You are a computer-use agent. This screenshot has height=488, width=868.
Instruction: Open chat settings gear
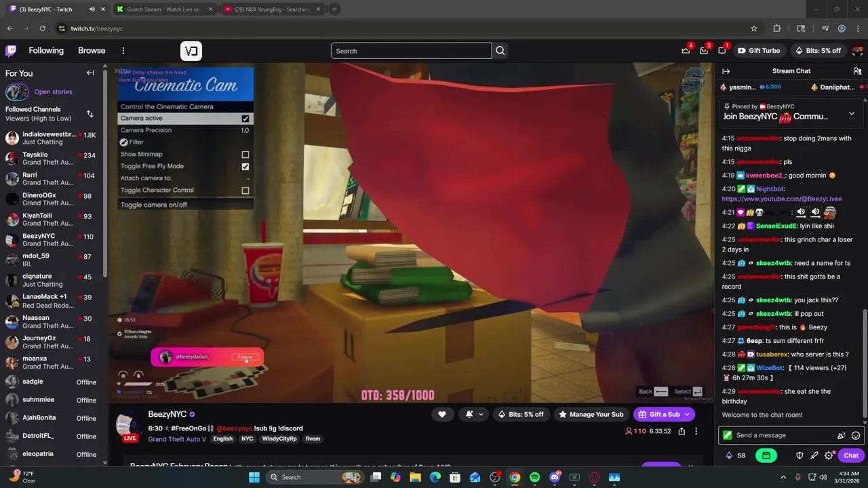(x=829, y=455)
